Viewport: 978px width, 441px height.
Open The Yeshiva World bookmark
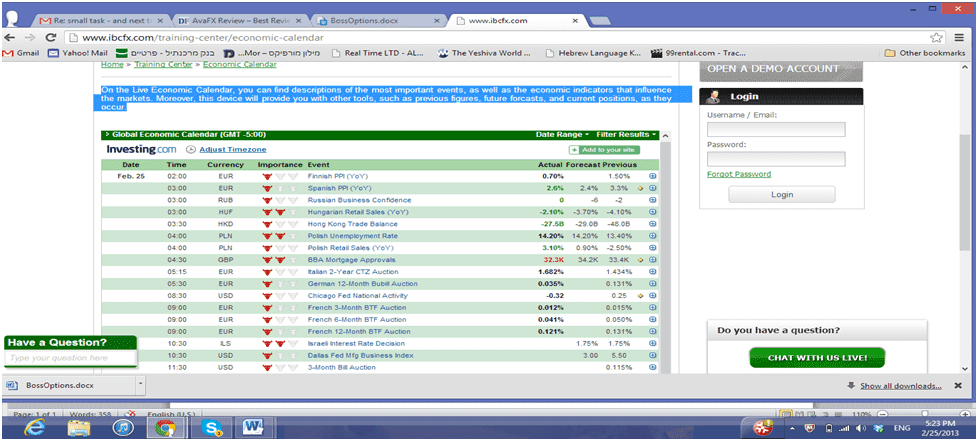(x=484, y=53)
